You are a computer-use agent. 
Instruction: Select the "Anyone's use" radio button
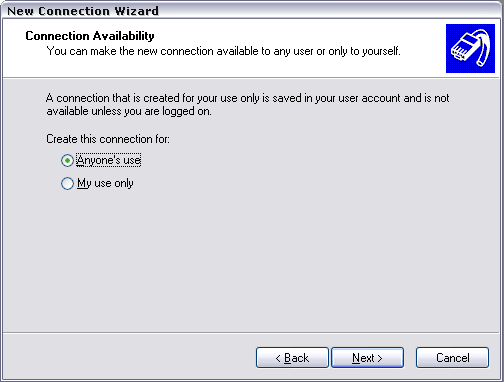(67, 161)
